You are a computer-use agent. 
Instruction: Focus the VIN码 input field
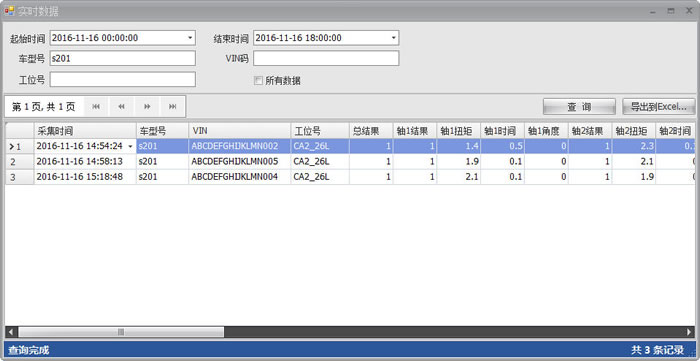pos(326,58)
